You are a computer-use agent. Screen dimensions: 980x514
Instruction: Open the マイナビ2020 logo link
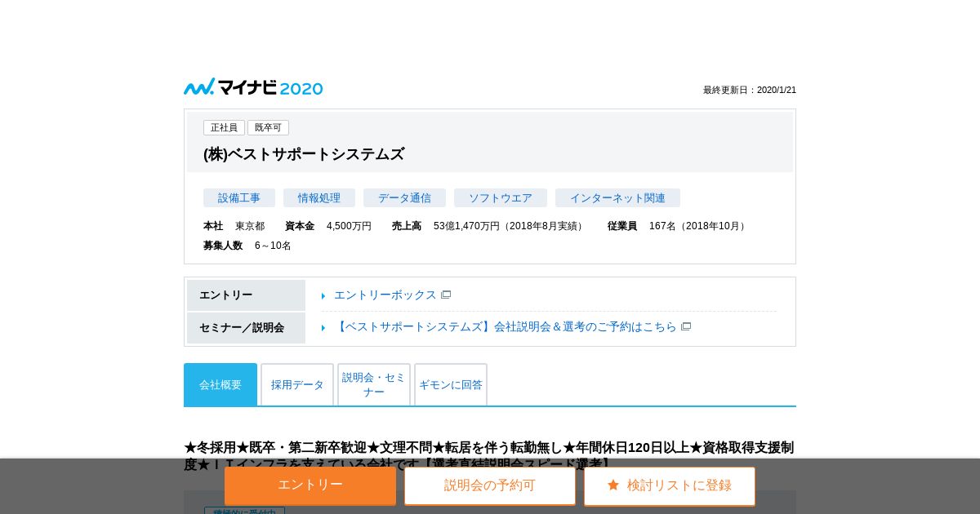tap(253, 87)
